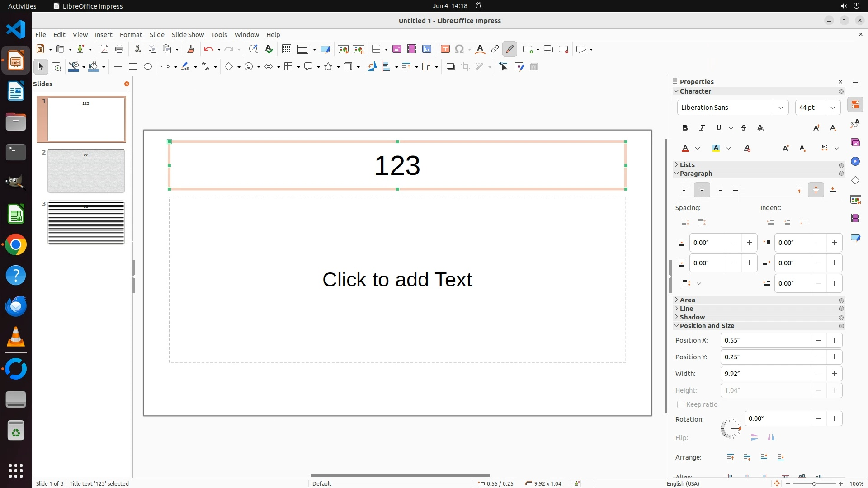Expand the Area section

pyautogui.click(x=687, y=300)
